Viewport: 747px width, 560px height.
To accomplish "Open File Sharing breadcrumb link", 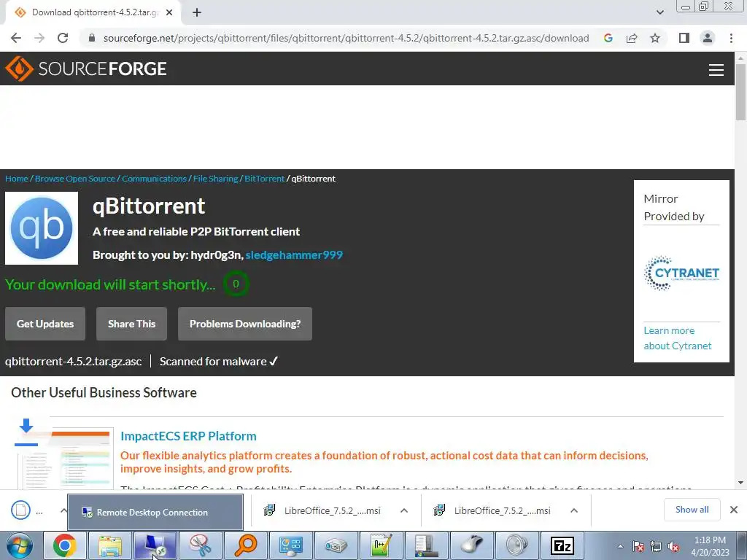I will pyautogui.click(x=215, y=179).
